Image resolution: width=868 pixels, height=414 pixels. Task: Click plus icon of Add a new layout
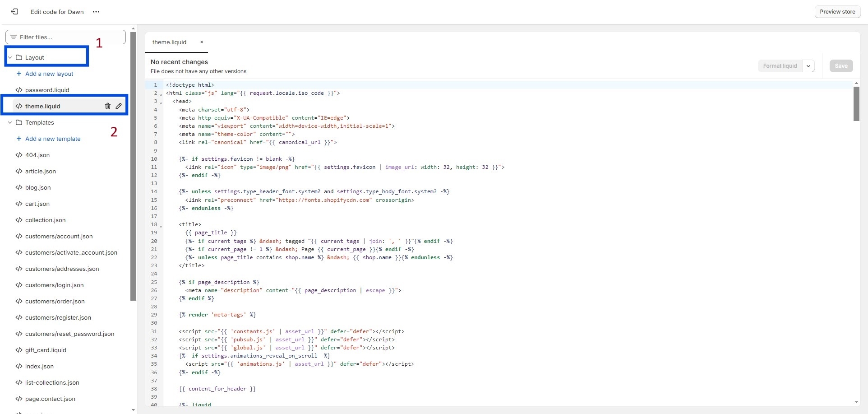click(19, 74)
